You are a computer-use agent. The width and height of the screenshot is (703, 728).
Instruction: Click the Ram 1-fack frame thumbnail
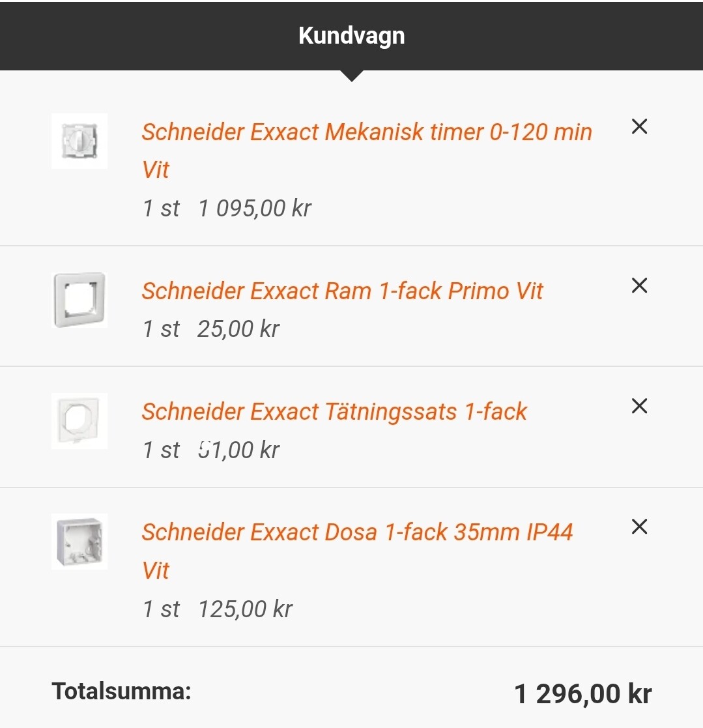click(x=79, y=300)
